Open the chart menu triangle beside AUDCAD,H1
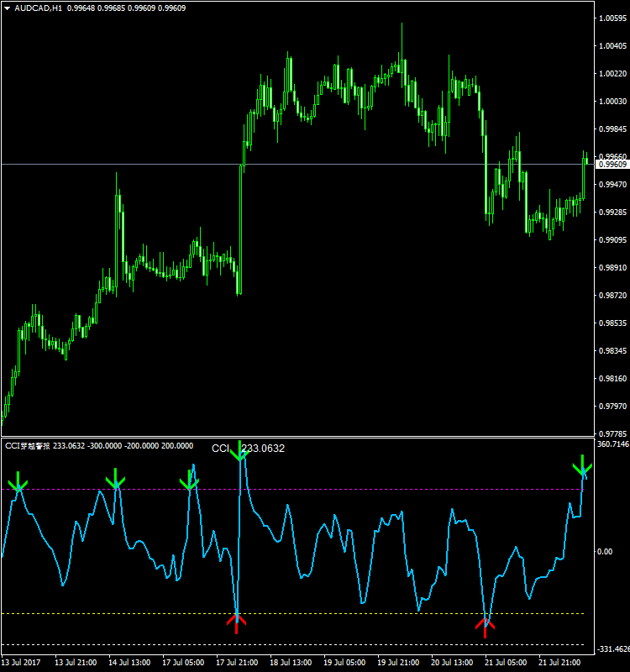Viewport: 630px width, 672px height. [x=7, y=8]
